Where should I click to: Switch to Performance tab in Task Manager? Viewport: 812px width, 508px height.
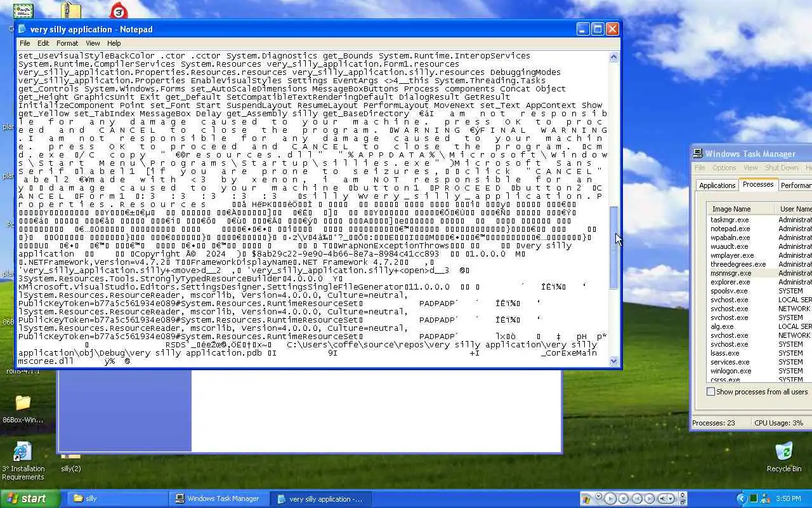coord(795,185)
